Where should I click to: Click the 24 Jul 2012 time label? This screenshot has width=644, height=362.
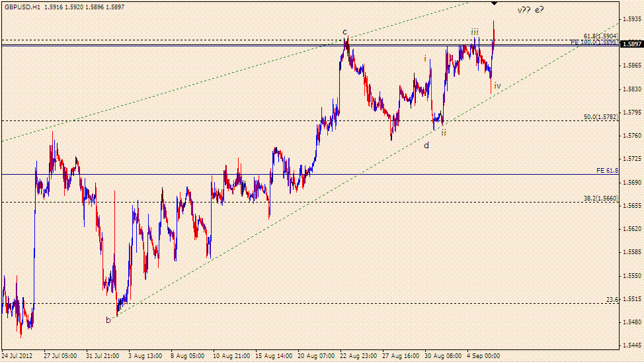17,356
